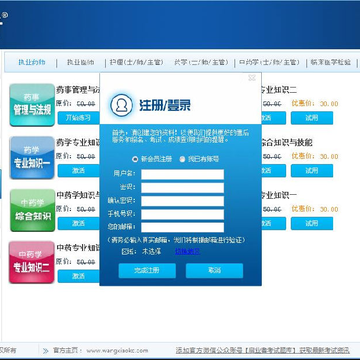Click the 取消 button in the dialog
The height and width of the screenshot is (360, 360).
[214, 271]
